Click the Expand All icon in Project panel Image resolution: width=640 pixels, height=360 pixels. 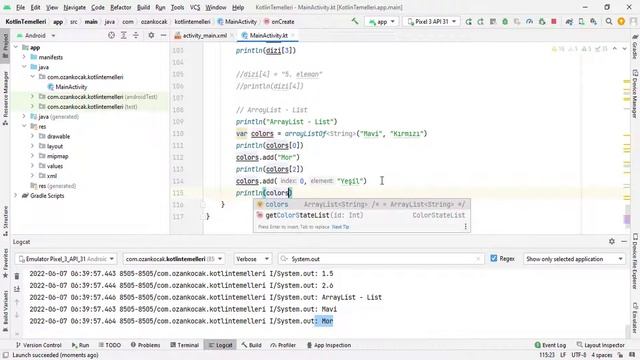tap(123, 36)
